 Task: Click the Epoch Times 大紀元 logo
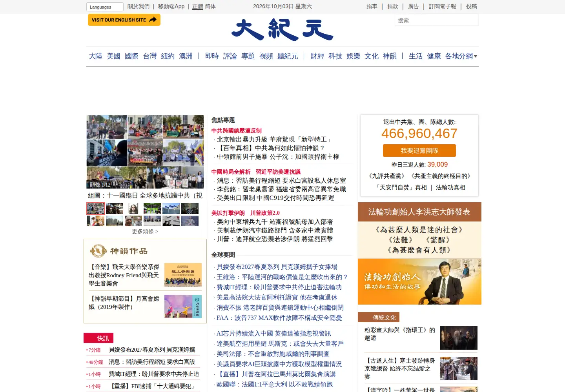click(282, 30)
